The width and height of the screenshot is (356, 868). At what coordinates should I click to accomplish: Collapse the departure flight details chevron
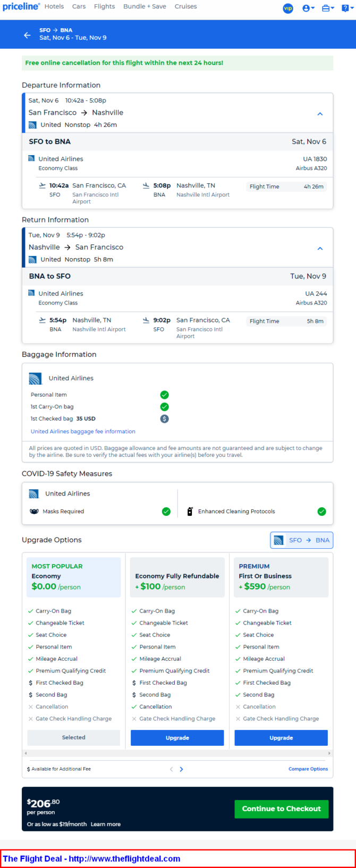point(320,114)
